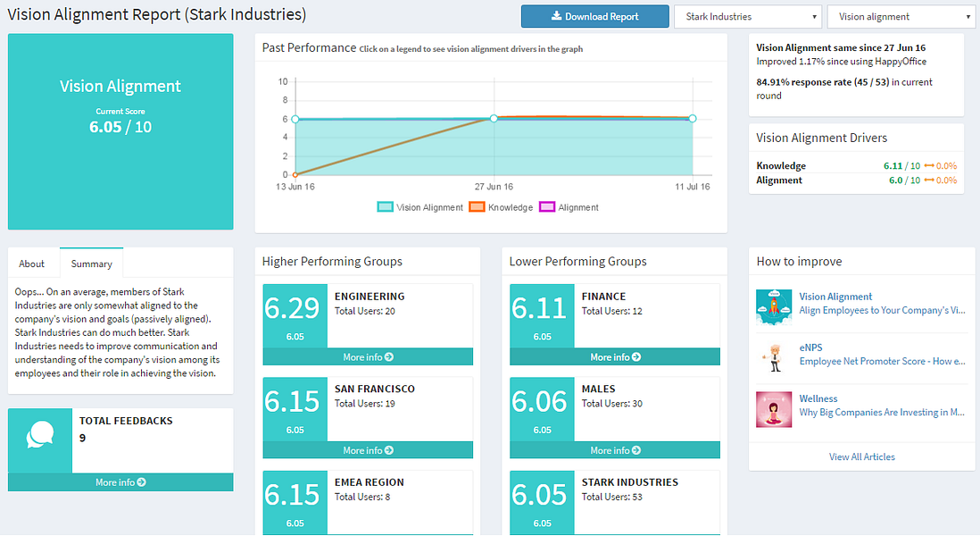Open the Vision alignment report dropdown
980x536 pixels.
[900, 16]
